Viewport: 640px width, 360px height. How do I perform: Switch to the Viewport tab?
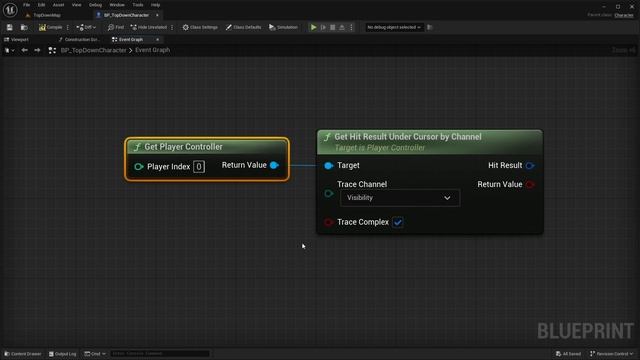pyautogui.click(x=16, y=40)
